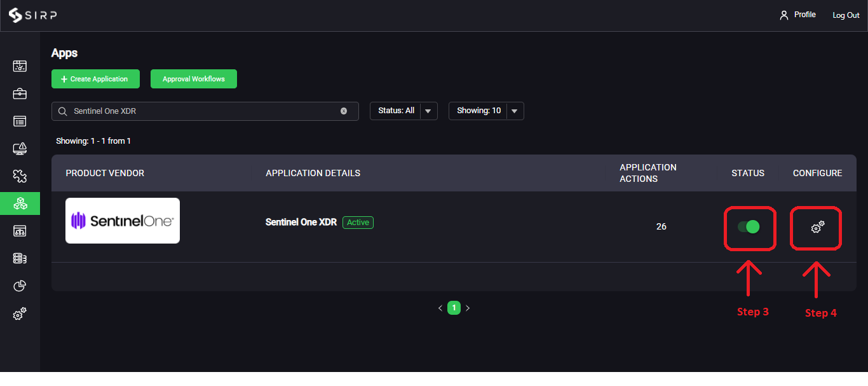
Task: Open the network diagram window icon in the sidebar
Action: tap(20, 231)
